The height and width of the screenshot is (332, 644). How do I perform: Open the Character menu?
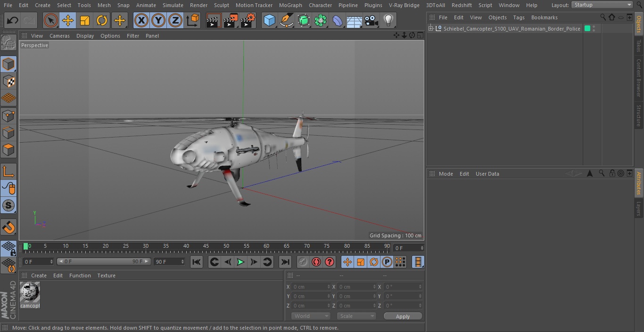pyautogui.click(x=321, y=5)
